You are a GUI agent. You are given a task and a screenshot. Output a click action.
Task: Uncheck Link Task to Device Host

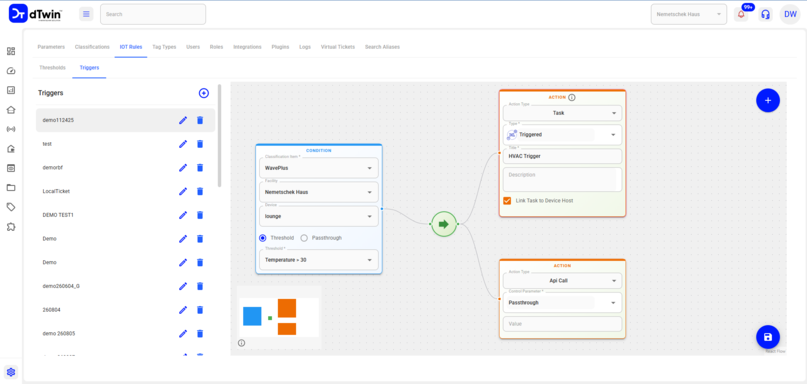[507, 200]
